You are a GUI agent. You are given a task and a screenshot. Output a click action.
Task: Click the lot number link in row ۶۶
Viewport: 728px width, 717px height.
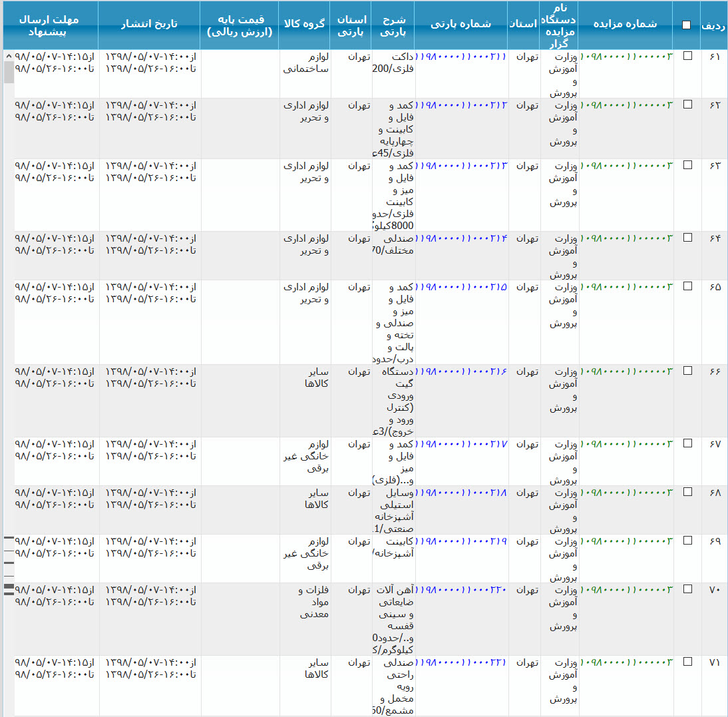pyautogui.click(x=462, y=371)
